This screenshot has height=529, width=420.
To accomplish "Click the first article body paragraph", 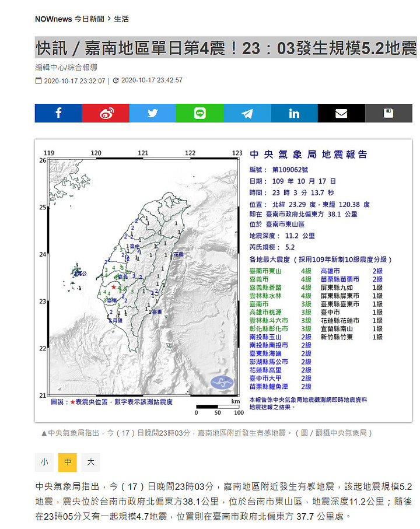I will tap(223, 502).
